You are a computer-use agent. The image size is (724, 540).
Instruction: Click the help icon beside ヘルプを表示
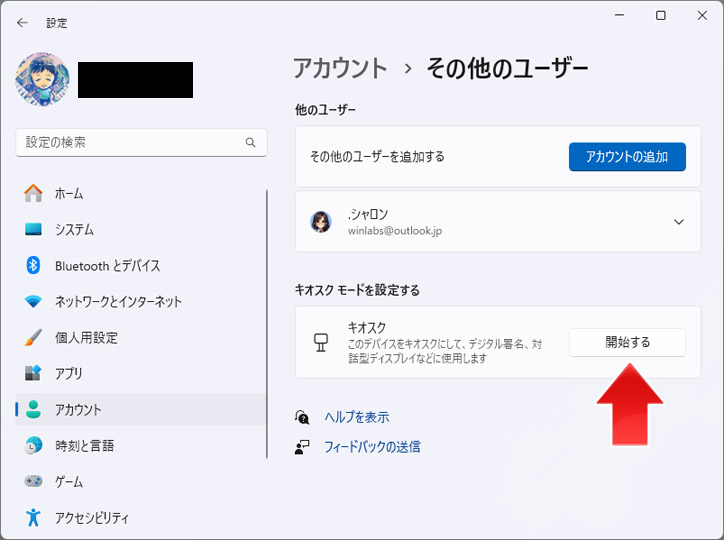pos(302,417)
